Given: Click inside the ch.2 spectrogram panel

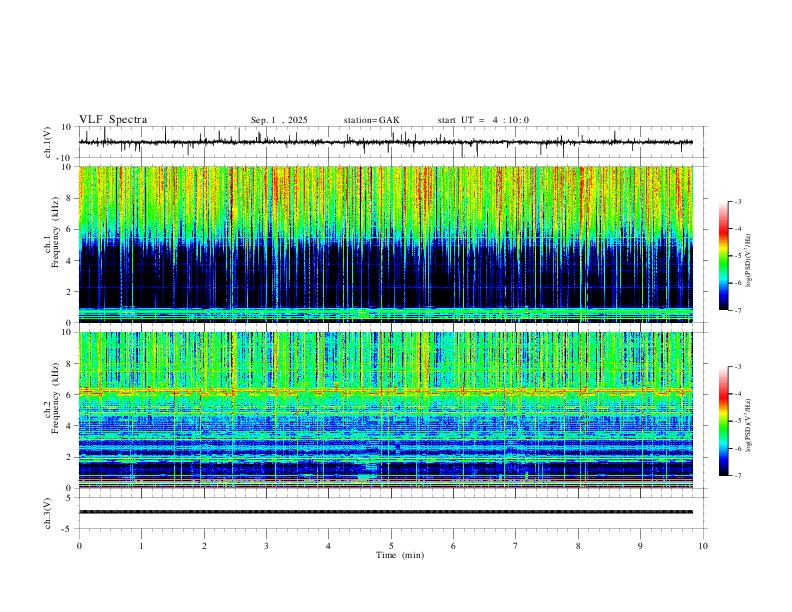Looking at the screenshot, I should [x=386, y=410].
